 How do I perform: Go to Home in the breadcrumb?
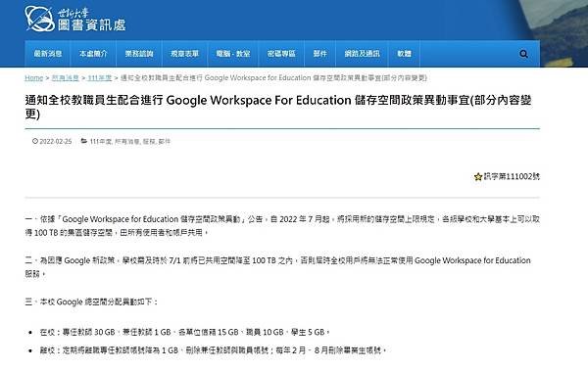(x=33, y=78)
